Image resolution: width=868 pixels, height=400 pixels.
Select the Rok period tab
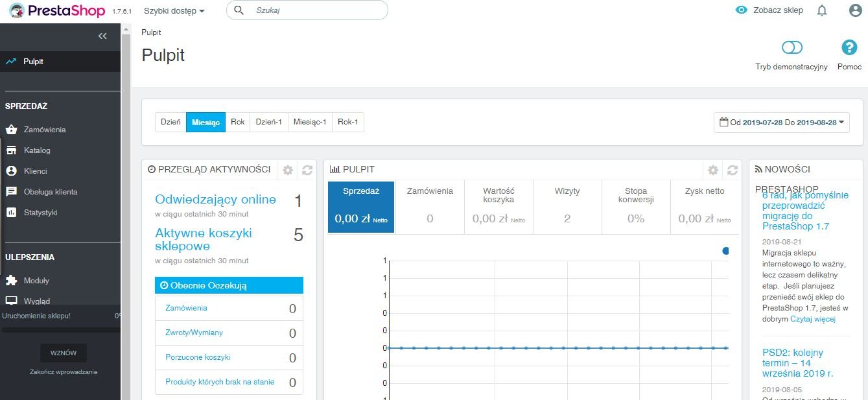pos(238,122)
